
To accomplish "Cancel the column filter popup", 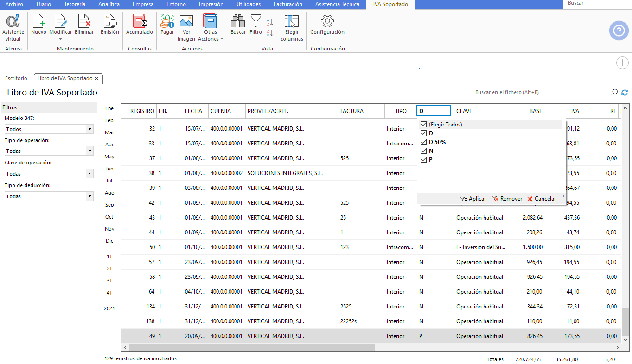I will point(542,199).
